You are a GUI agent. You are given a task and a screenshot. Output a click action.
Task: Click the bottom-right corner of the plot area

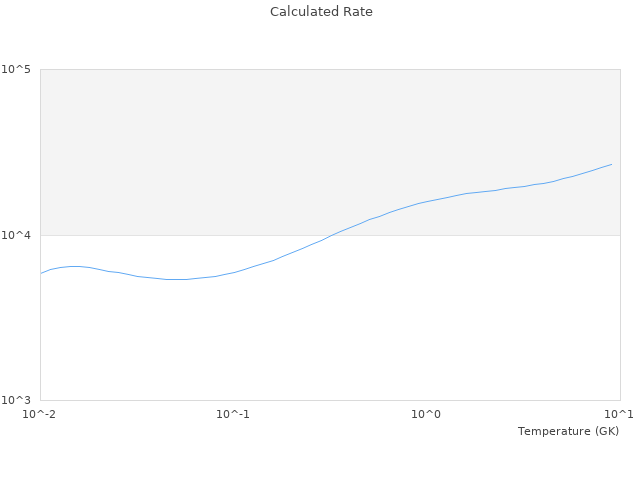(x=620, y=400)
